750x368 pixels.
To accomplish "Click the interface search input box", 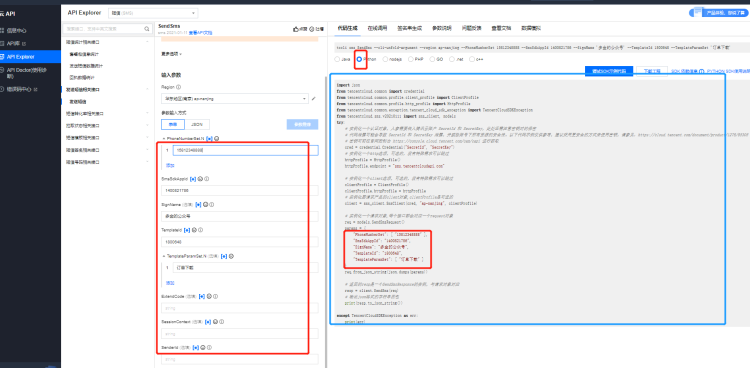I will point(108,29).
